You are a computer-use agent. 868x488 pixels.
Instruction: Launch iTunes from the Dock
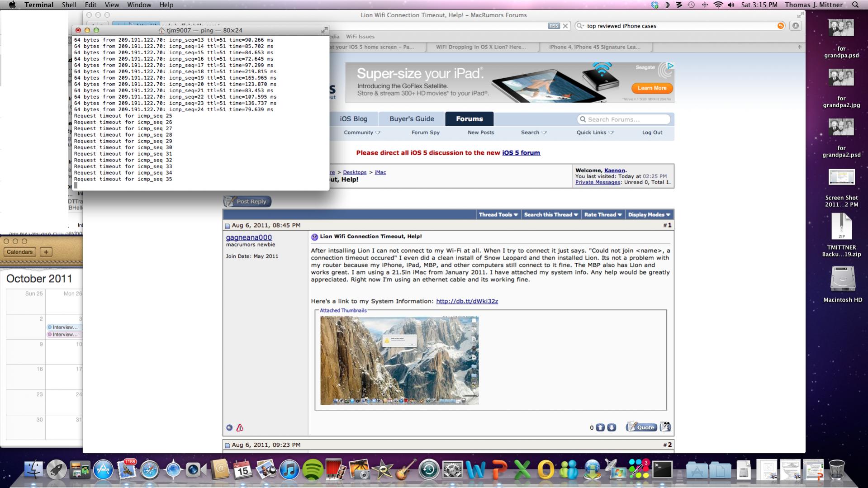[x=289, y=469]
